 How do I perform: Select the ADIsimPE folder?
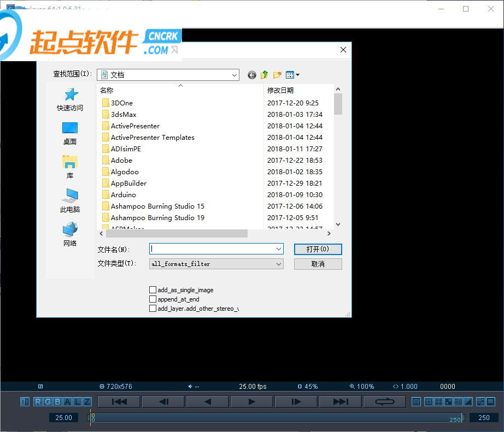[121, 149]
